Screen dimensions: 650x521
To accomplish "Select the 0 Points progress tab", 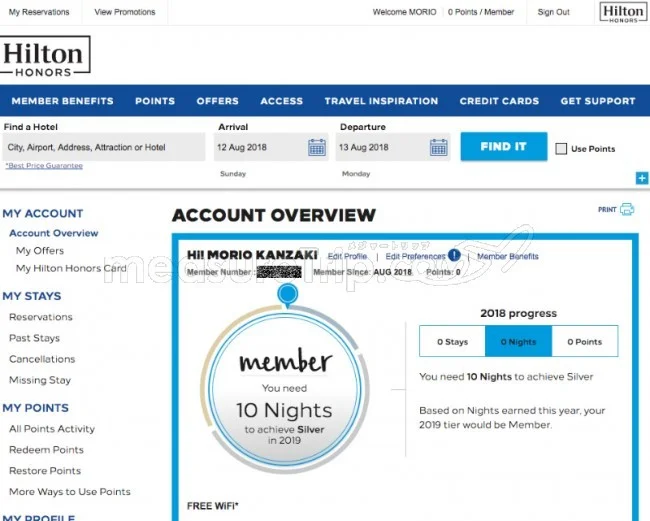I will 585,342.
